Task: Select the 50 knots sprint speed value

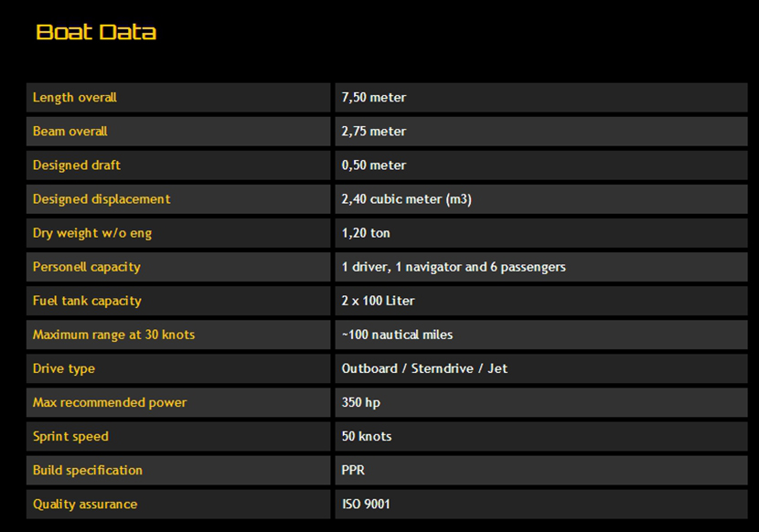Action: click(x=367, y=436)
